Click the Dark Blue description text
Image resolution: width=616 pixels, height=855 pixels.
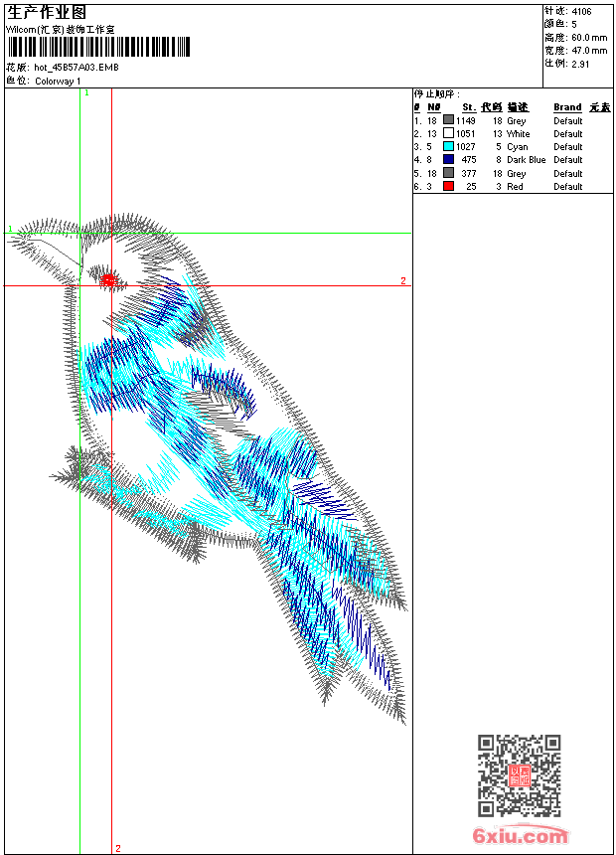tap(526, 160)
